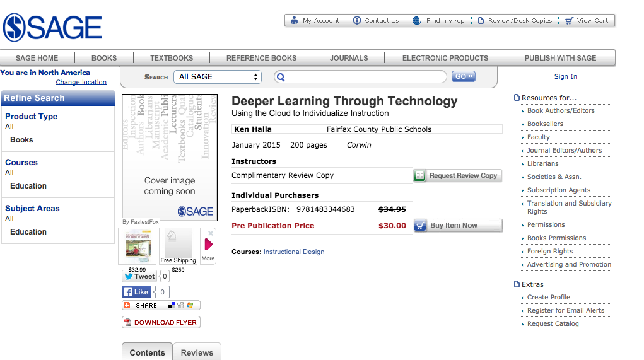Click Request Review Copy button
This screenshot has width=644, height=360.
pyautogui.click(x=457, y=176)
